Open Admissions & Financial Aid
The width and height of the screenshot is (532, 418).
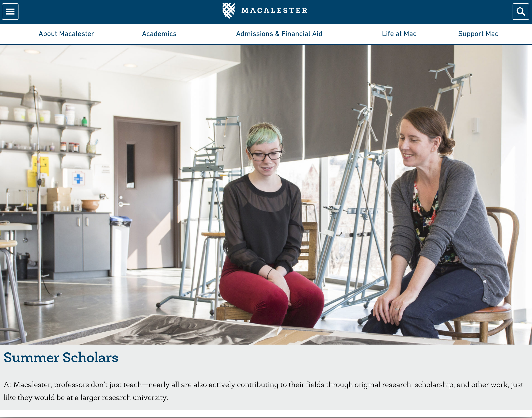click(279, 34)
